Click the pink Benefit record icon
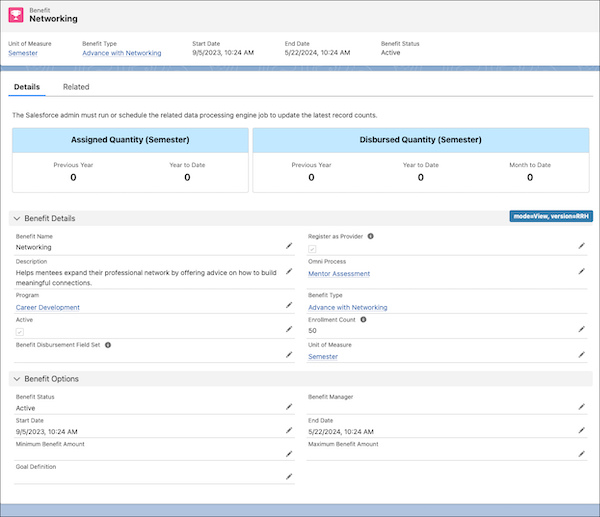Image resolution: width=600 pixels, height=517 pixels. 15,15
